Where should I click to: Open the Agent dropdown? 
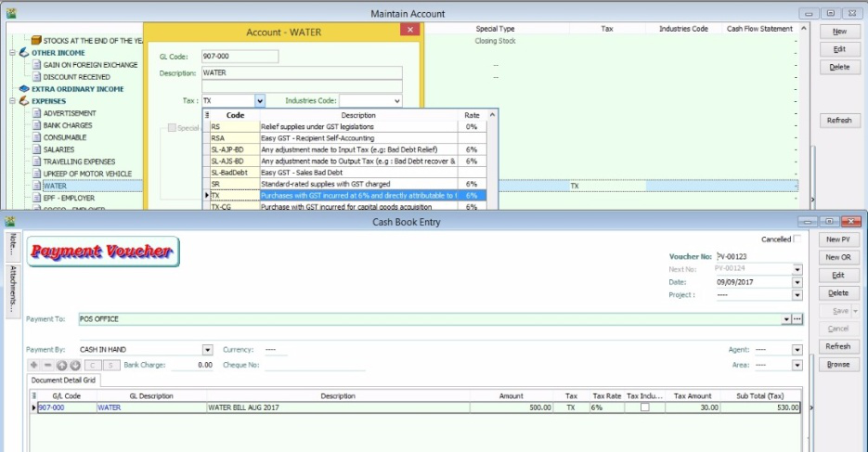point(797,350)
